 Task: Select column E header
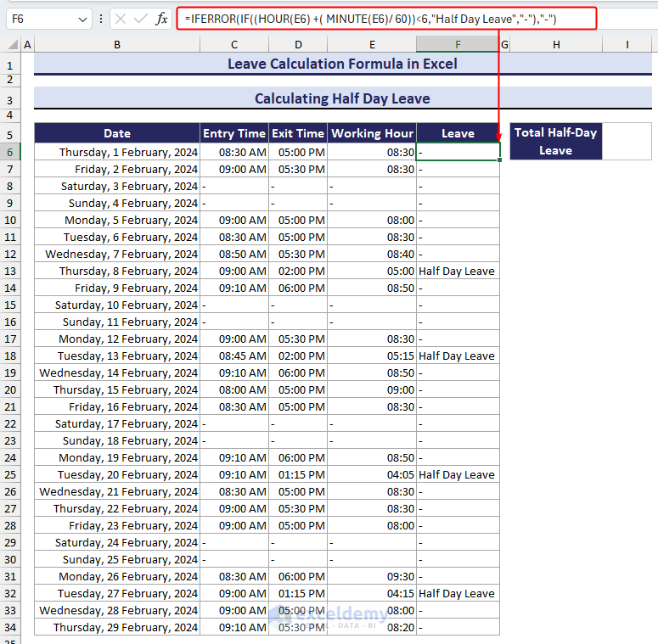[x=372, y=44]
